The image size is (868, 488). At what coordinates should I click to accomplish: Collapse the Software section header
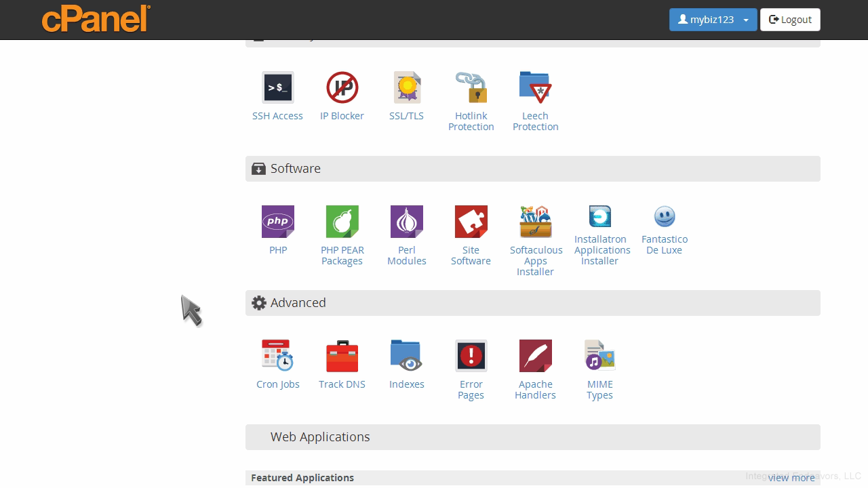pyautogui.click(x=532, y=169)
